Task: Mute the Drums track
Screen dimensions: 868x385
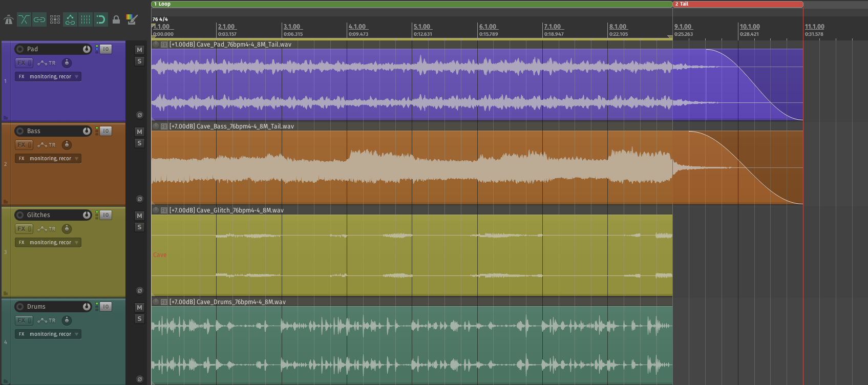Action: click(139, 308)
